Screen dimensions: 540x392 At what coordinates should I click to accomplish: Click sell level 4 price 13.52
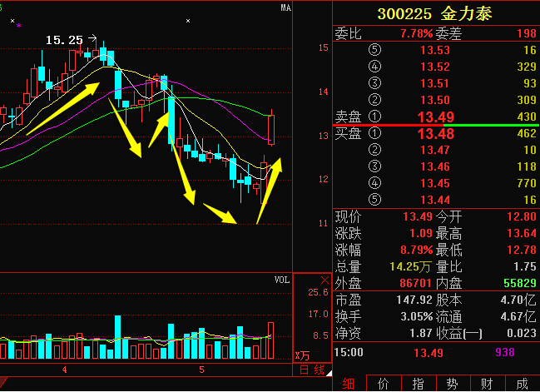click(435, 67)
